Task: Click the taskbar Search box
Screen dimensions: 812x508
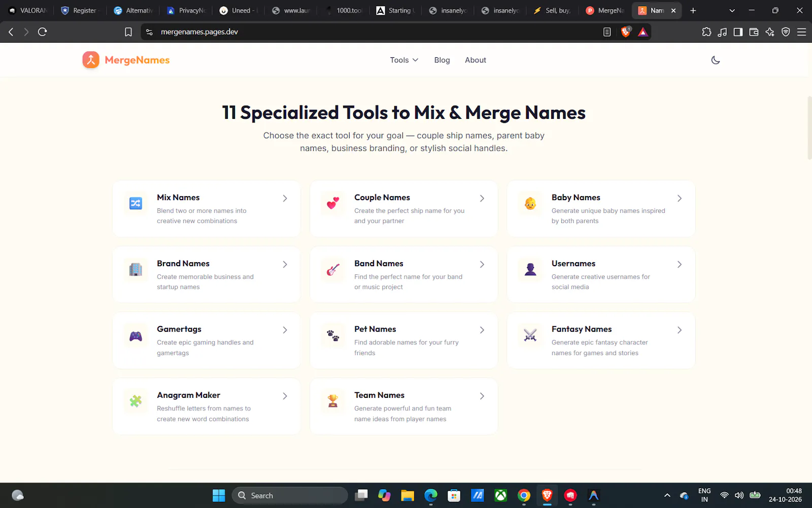Action: point(290,495)
